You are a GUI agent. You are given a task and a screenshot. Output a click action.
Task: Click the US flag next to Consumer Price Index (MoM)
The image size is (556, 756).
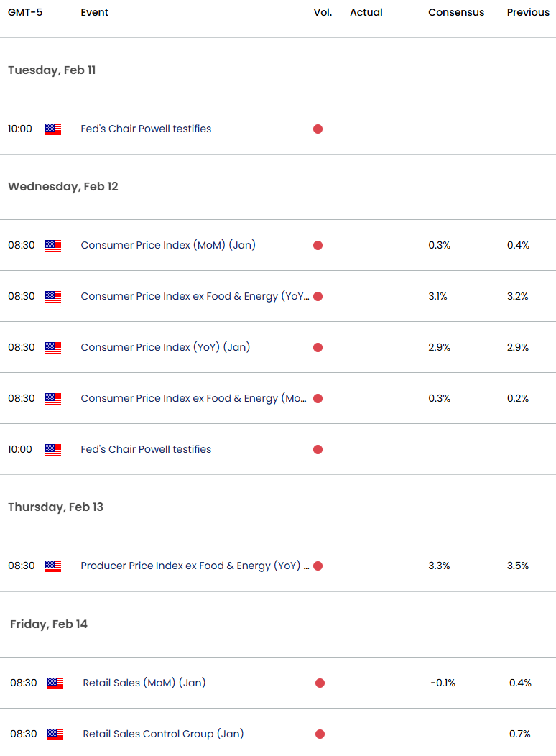pyautogui.click(x=53, y=245)
